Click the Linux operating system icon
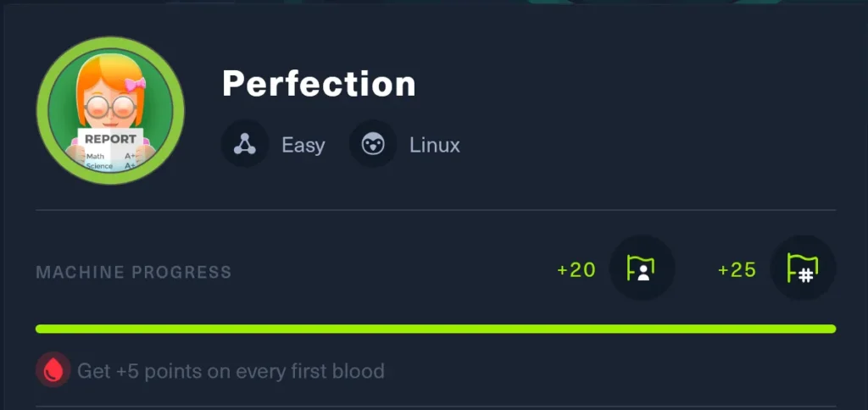Image resolution: width=868 pixels, height=410 pixels. (x=373, y=144)
